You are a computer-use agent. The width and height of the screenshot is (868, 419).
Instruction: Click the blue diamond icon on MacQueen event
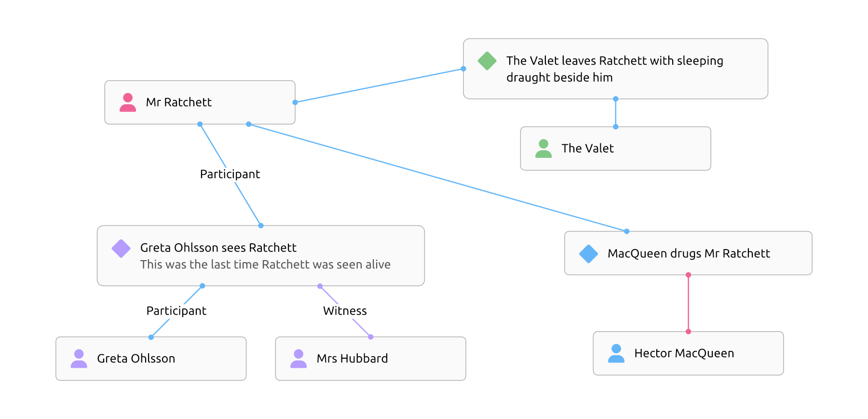(588, 254)
